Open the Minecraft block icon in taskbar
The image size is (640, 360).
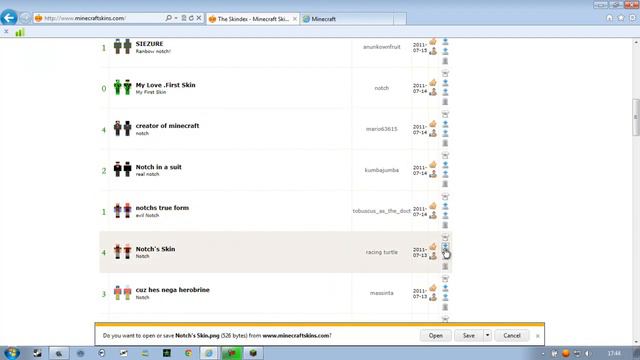[x=253, y=353]
